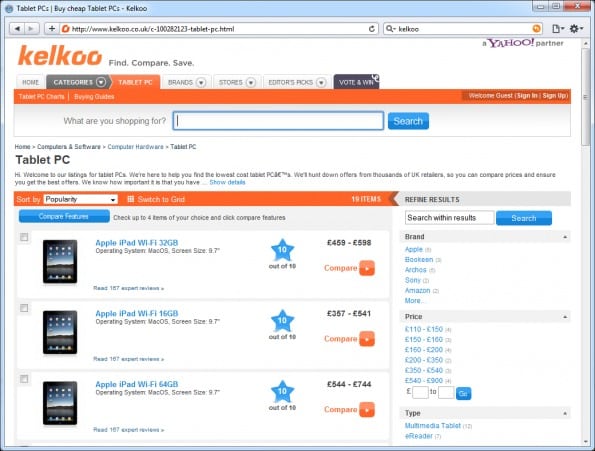Collapse the Brand filter section
The height and width of the screenshot is (451, 595).
point(565,237)
